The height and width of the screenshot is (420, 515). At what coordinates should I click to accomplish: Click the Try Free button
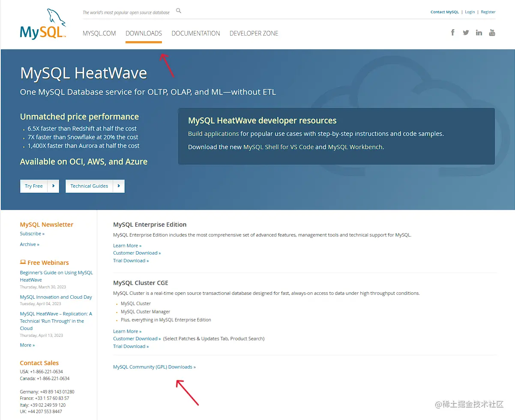[39, 186]
